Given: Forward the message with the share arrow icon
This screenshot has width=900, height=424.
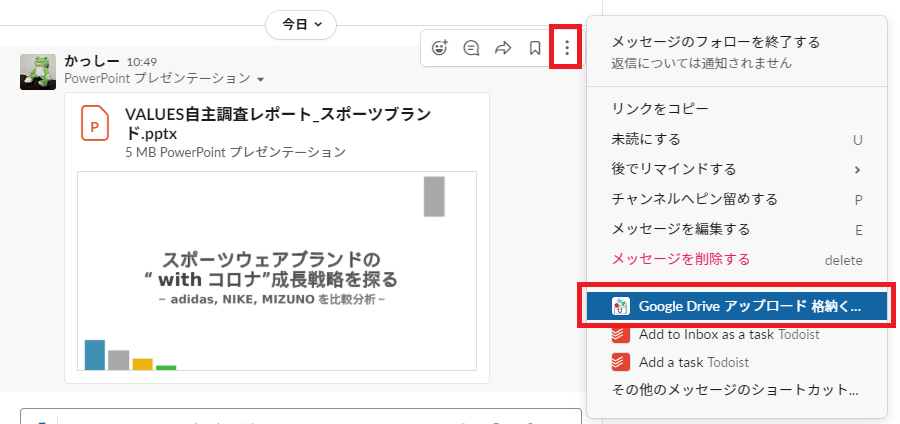Looking at the screenshot, I should 503,48.
